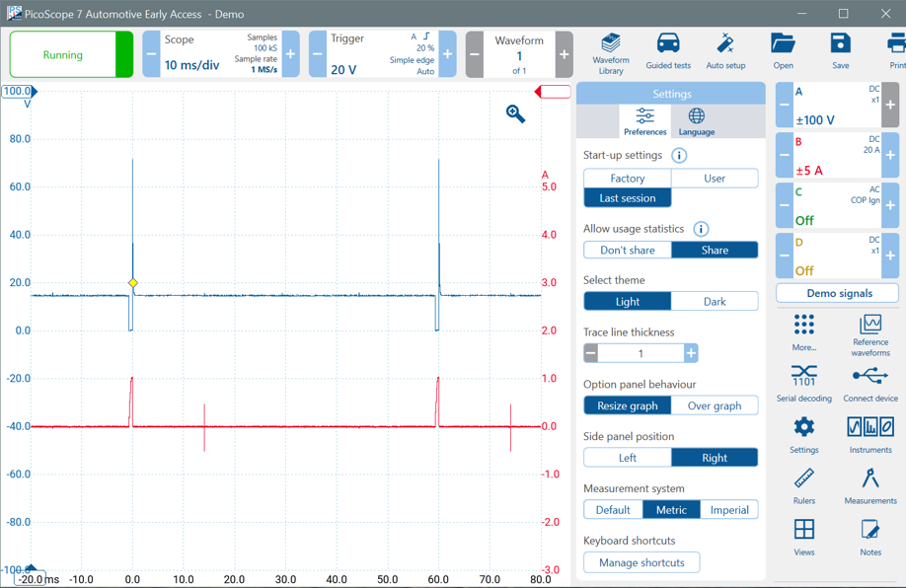Click red channel B axis handle
This screenshot has width=906, height=588.
click(x=553, y=92)
